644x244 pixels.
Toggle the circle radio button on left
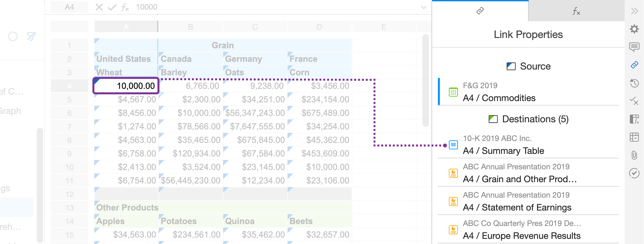pos(13,36)
